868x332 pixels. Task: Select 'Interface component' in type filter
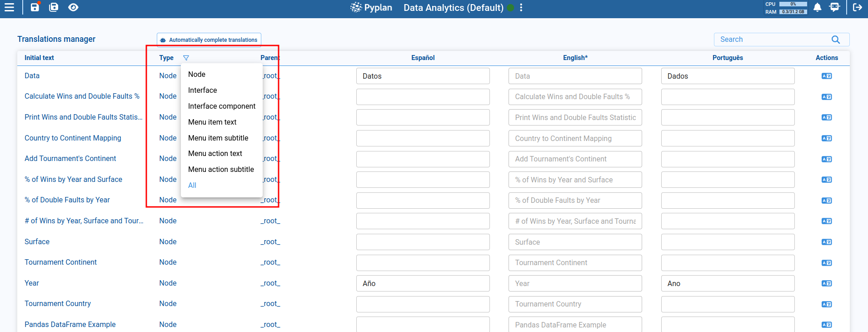[x=222, y=106]
